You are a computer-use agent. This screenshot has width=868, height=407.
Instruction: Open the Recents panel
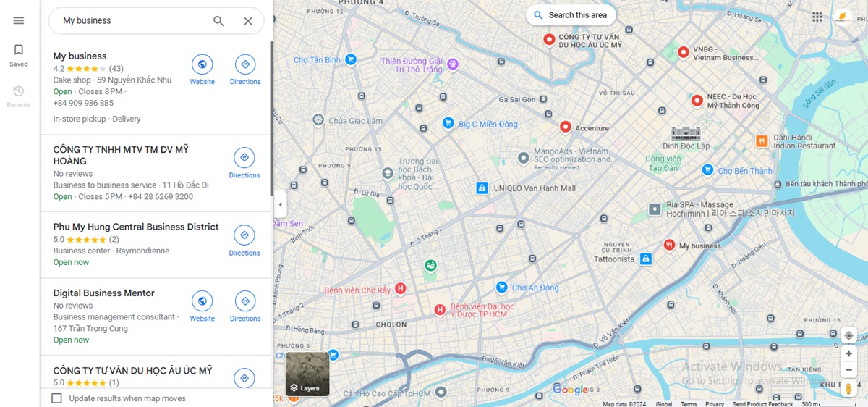[19, 96]
